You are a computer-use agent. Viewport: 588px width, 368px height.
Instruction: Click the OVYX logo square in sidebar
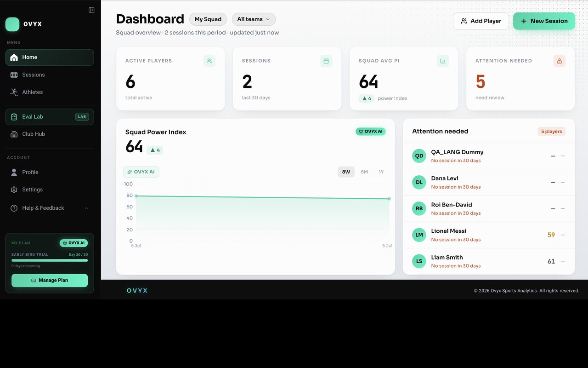click(12, 24)
